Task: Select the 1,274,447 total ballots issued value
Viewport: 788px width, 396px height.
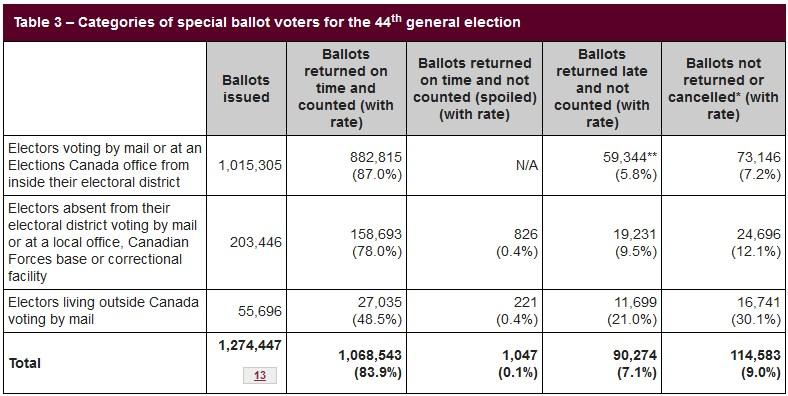Action: [x=250, y=345]
